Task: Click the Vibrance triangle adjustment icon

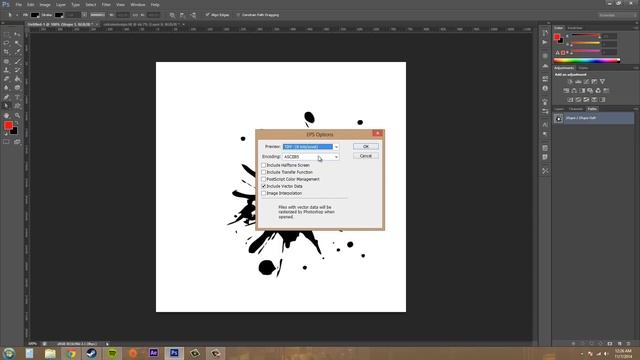Action: (x=602, y=82)
